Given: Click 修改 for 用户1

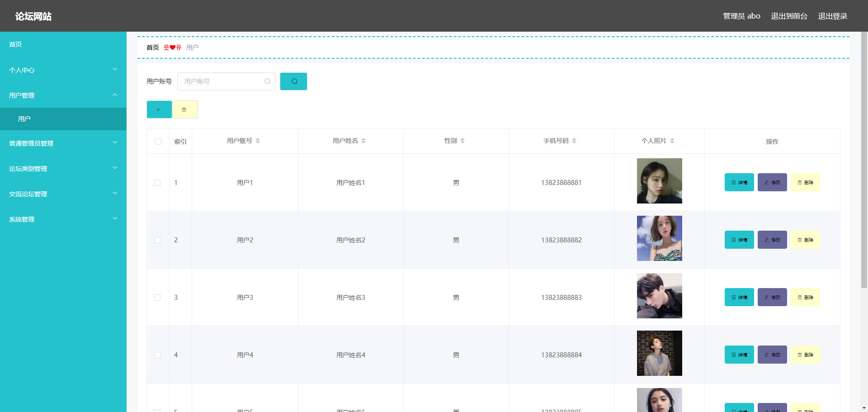Looking at the screenshot, I should coord(772,182).
